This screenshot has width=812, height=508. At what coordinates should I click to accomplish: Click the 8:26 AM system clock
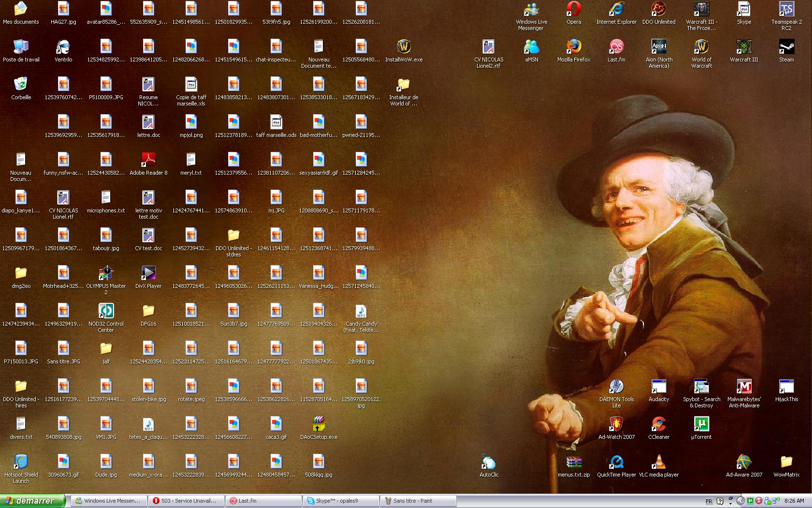[794, 501]
